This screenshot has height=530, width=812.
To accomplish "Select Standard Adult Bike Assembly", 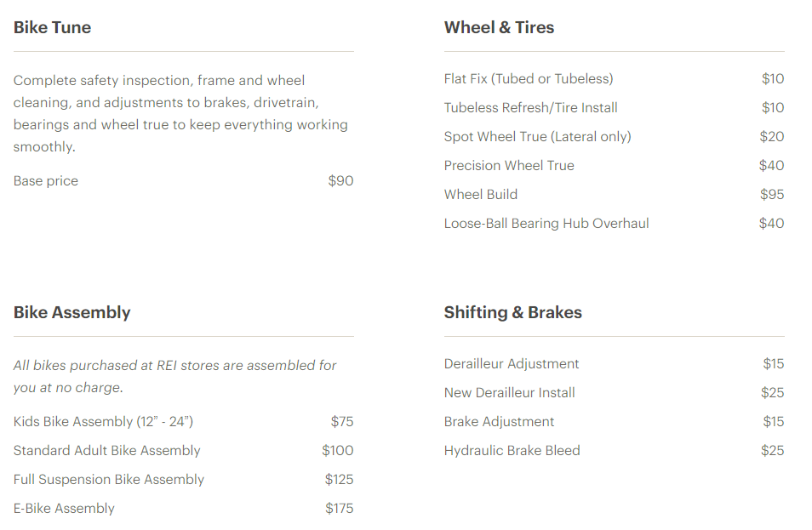I will pyautogui.click(x=107, y=451).
